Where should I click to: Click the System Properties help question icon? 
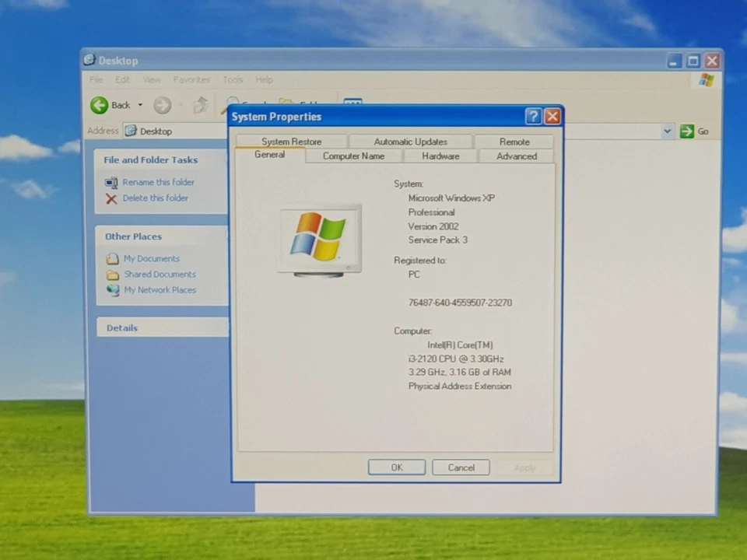pos(533,116)
